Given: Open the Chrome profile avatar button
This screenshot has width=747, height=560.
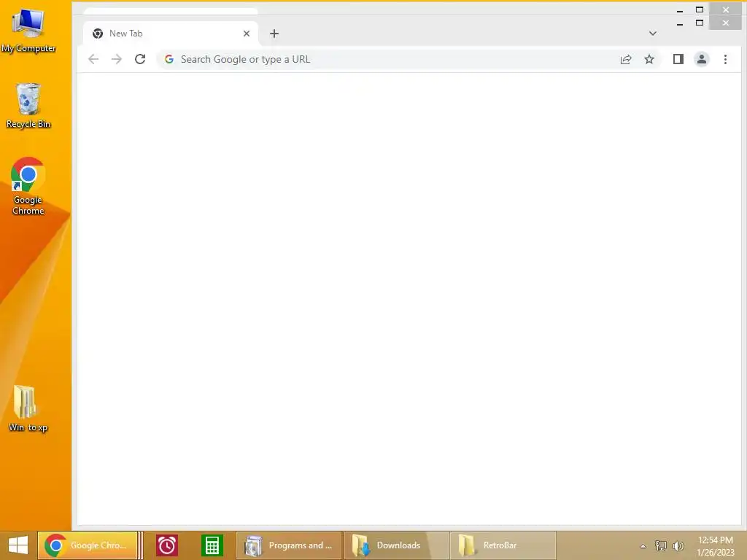Looking at the screenshot, I should pyautogui.click(x=701, y=59).
